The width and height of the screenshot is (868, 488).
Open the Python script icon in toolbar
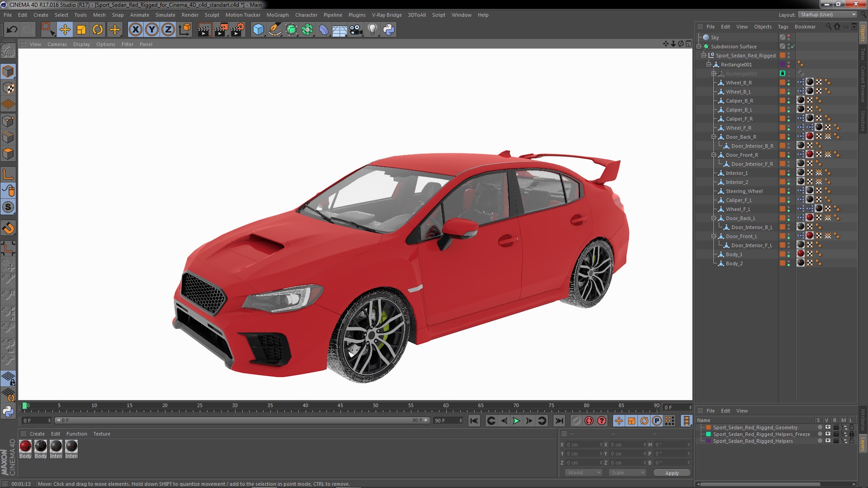click(x=389, y=30)
